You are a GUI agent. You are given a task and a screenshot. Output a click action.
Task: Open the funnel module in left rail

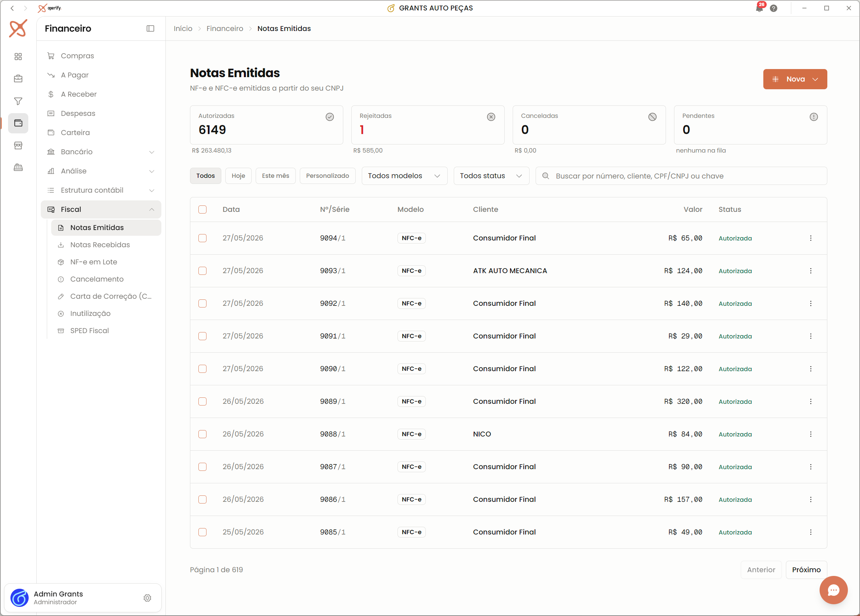point(18,101)
